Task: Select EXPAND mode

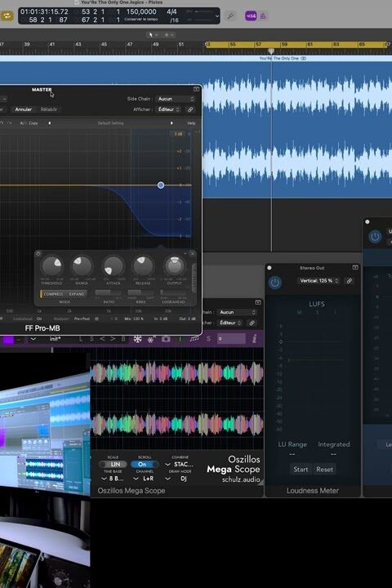Action: (x=77, y=294)
